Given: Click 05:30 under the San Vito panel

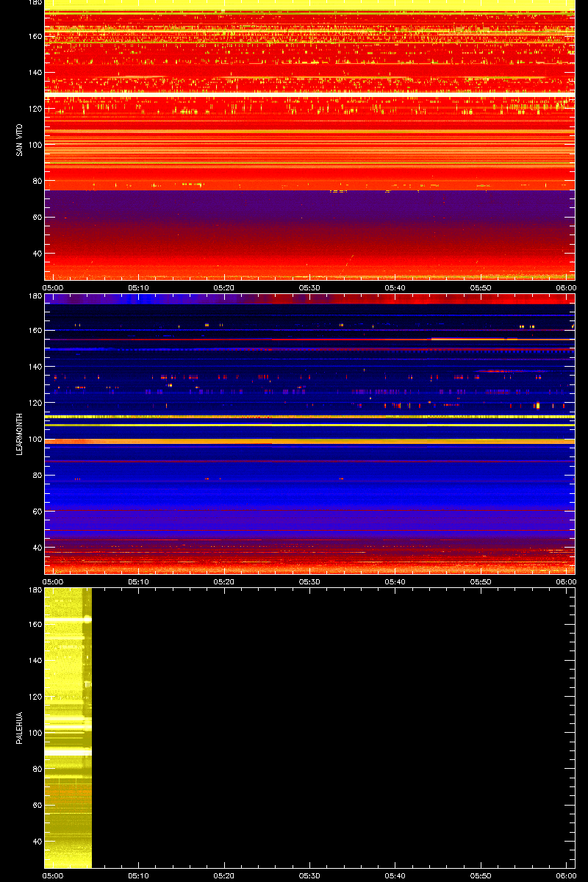Looking at the screenshot, I should (x=309, y=287).
